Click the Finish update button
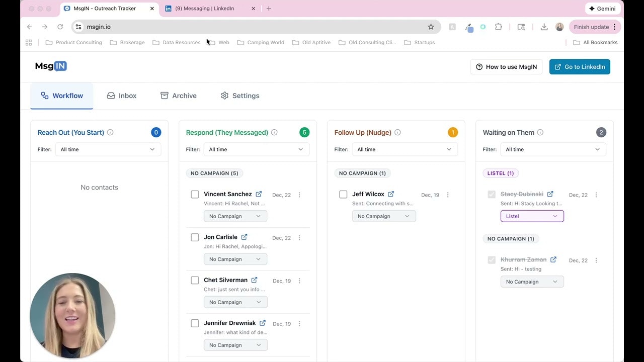The height and width of the screenshot is (362, 644). coord(595,27)
